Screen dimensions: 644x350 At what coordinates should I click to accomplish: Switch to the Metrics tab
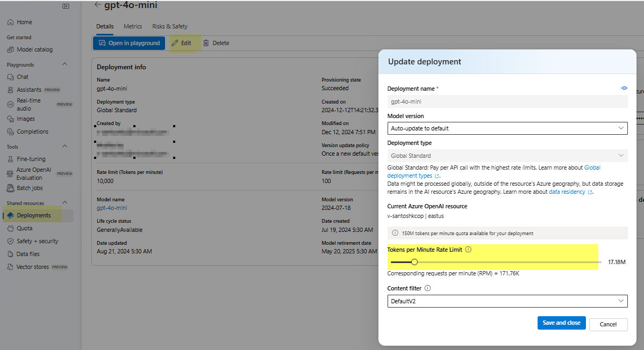coord(133,26)
